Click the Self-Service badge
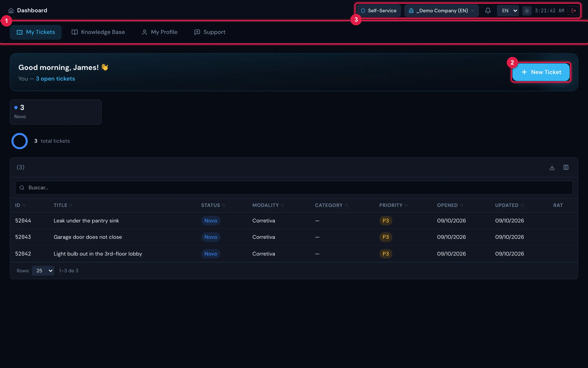588x368 pixels. click(379, 11)
